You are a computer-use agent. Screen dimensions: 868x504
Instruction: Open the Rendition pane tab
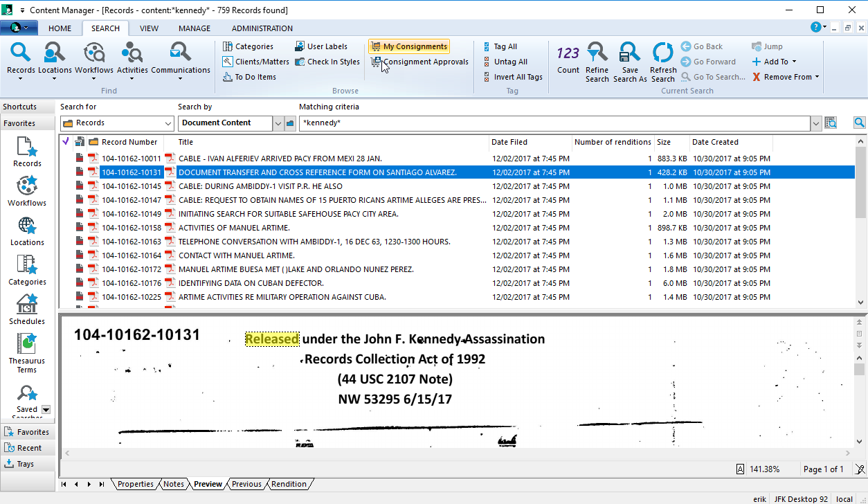click(289, 484)
